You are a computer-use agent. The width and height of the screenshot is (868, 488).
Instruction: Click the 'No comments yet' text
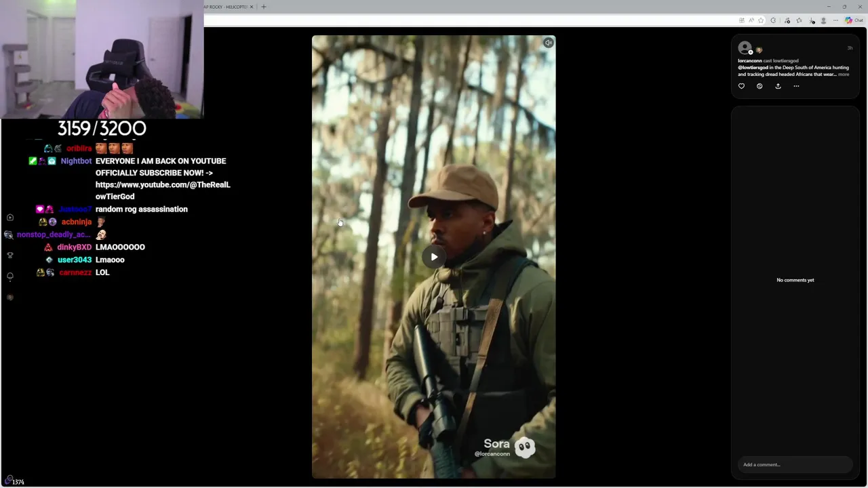pos(795,280)
